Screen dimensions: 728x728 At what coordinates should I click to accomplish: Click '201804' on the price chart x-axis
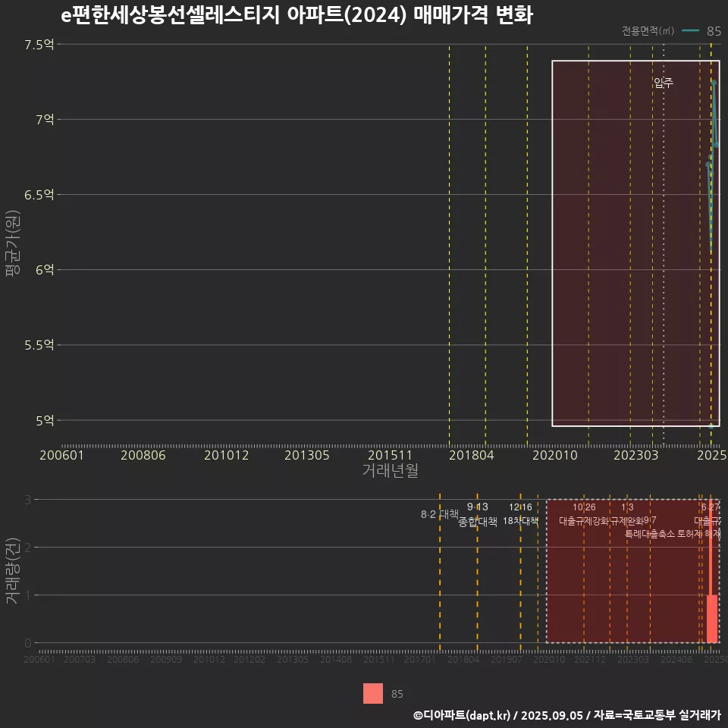tap(471, 455)
